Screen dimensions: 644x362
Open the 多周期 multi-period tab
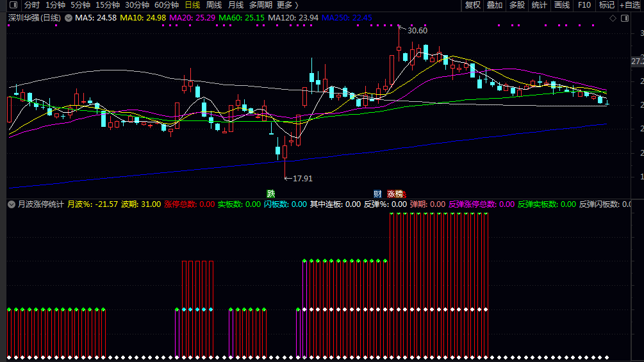coord(261,5)
